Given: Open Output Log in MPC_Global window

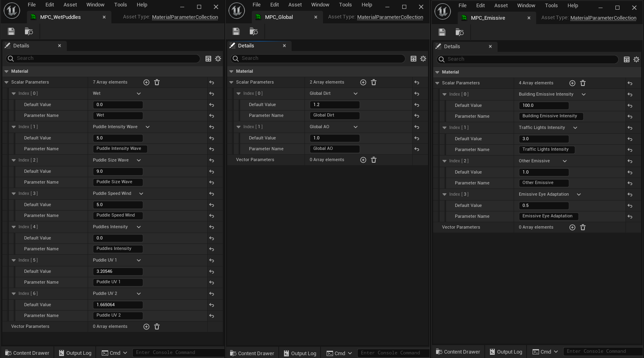Looking at the screenshot, I should click(x=300, y=353).
